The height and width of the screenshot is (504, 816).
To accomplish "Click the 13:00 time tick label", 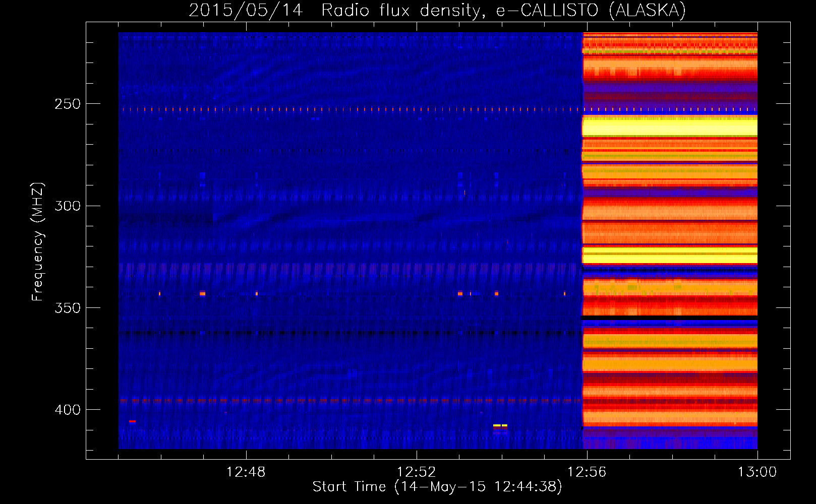I will (757, 472).
